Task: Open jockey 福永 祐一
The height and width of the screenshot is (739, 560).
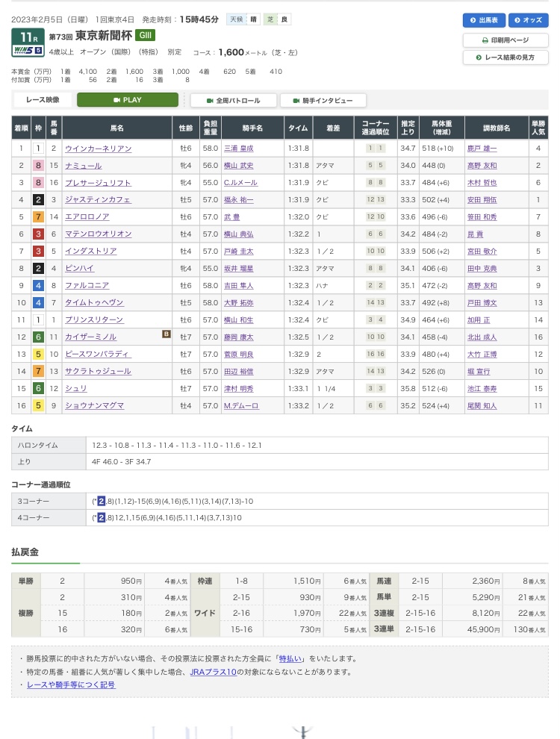Action: coord(238,200)
